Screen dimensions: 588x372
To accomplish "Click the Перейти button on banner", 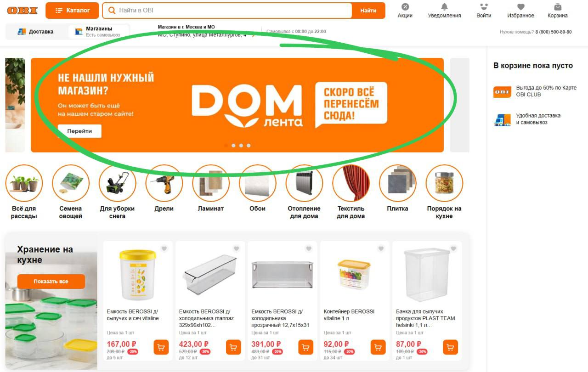I will 79,131.
